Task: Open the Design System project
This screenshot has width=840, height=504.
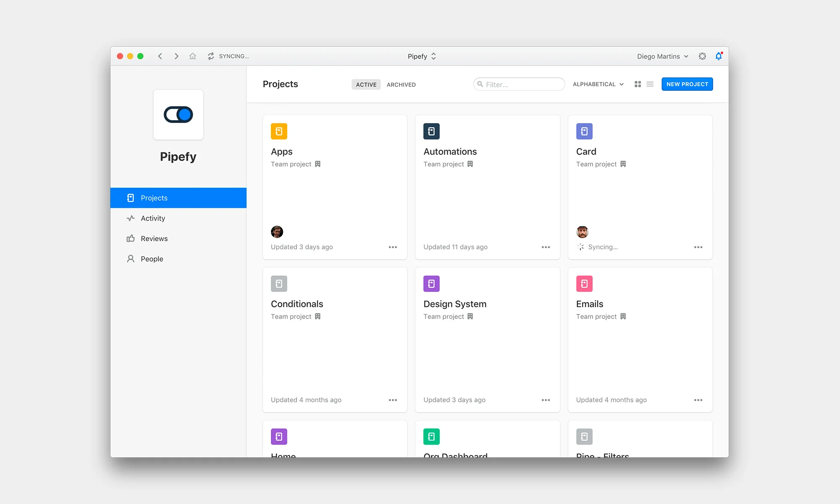Action: [x=454, y=304]
